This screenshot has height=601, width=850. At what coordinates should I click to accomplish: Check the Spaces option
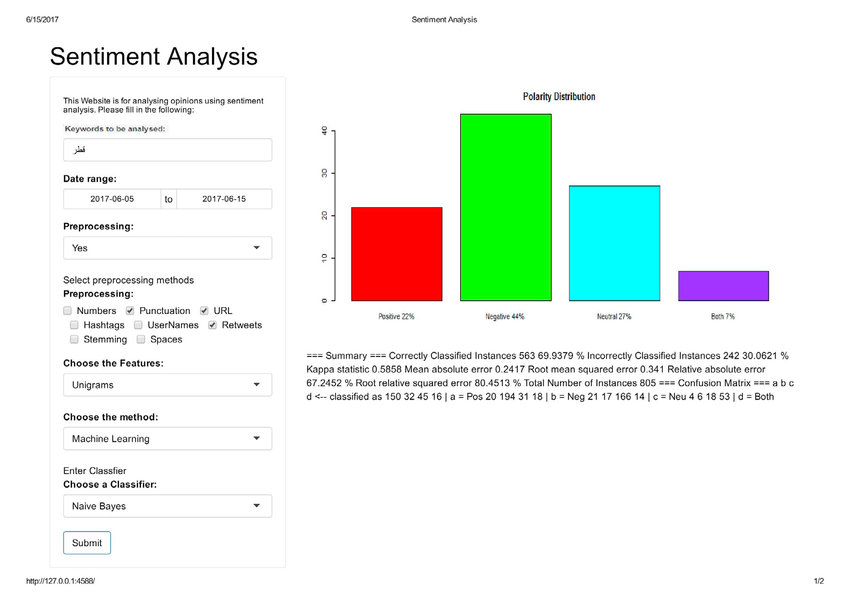pos(141,339)
